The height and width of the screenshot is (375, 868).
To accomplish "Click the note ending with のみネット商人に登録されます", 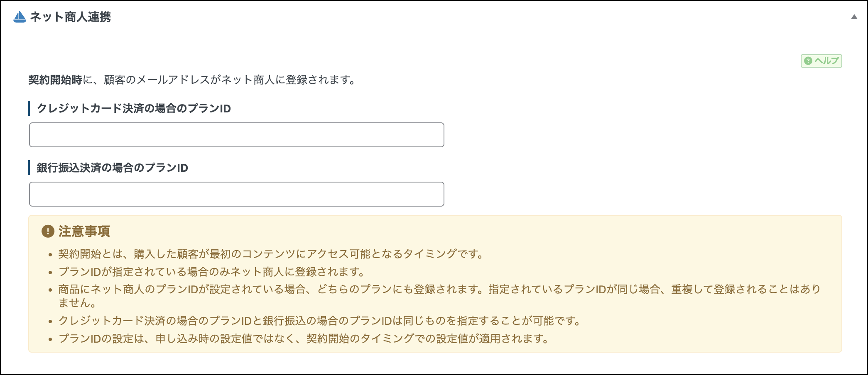I will pyautogui.click(x=211, y=272).
